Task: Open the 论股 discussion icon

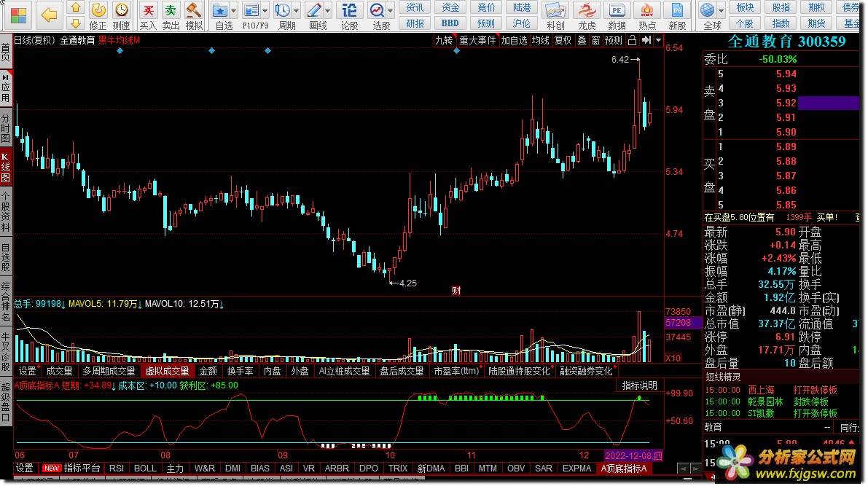Action: (349, 10)
